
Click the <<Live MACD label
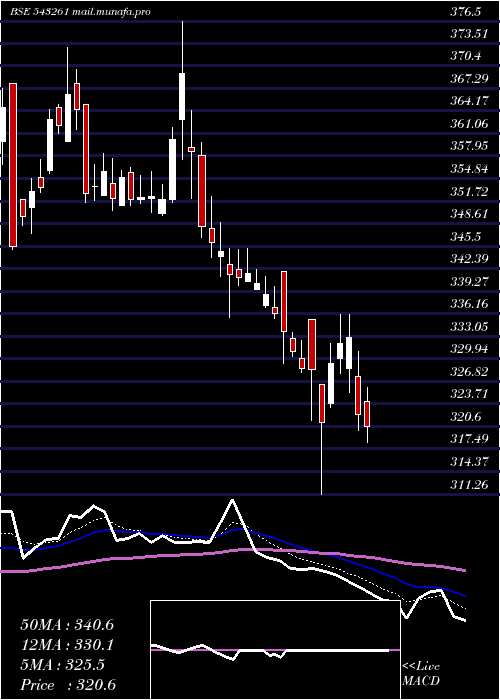click(421, 674)
